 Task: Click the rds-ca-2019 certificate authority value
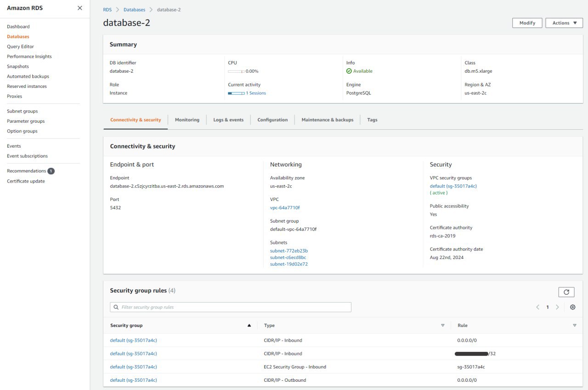pos(443,236)
